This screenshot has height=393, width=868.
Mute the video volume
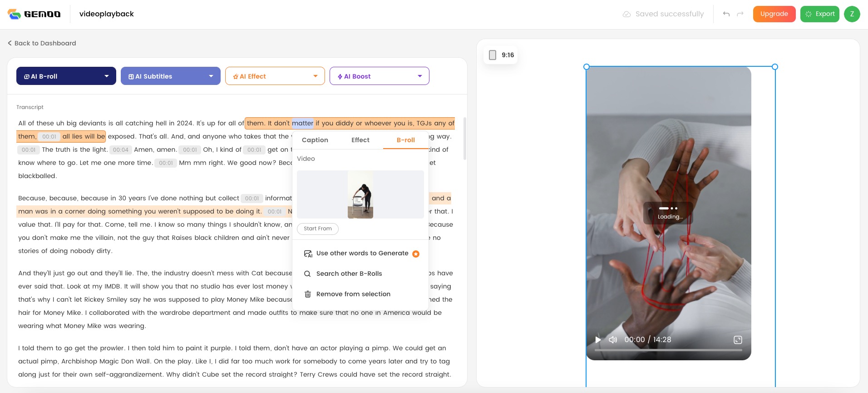coord(613,340)
